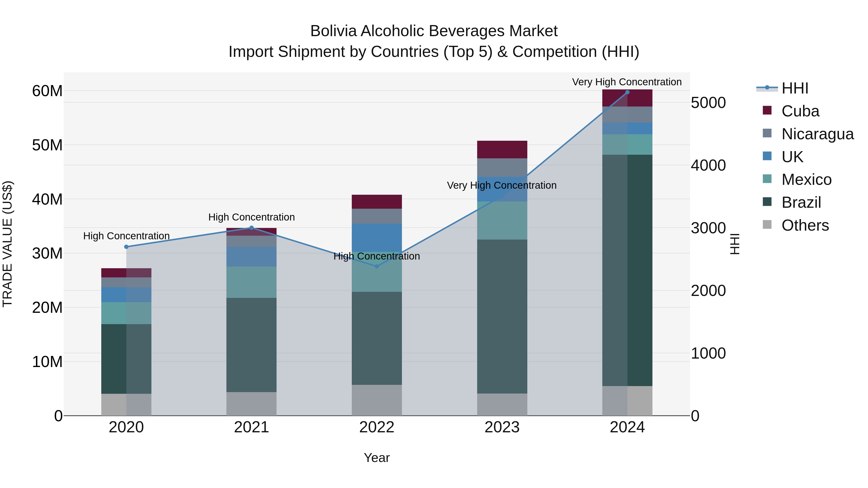
Task: Click the Mexico legend color swatch
Action: [x=767, y=179]
